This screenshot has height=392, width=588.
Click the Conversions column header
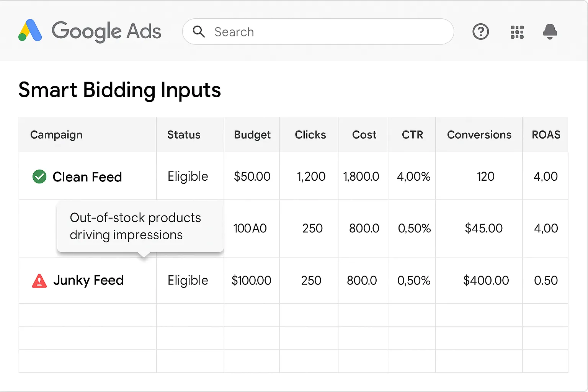pos(479,135)
